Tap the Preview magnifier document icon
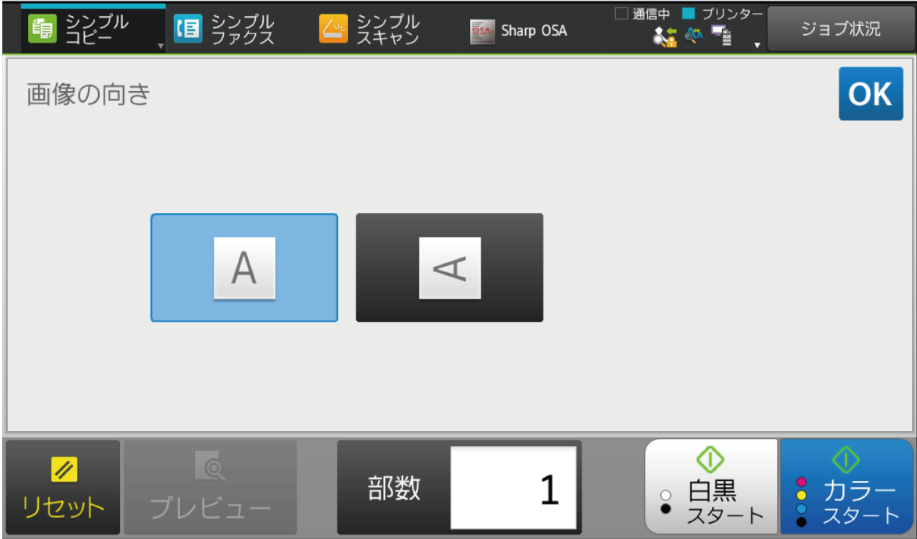Viewport: 917px width, 539px height. 210,465
